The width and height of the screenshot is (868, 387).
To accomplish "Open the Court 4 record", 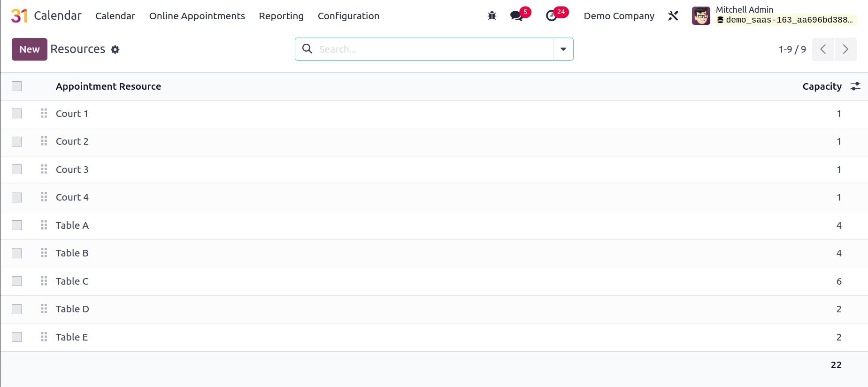I will 72,197.
